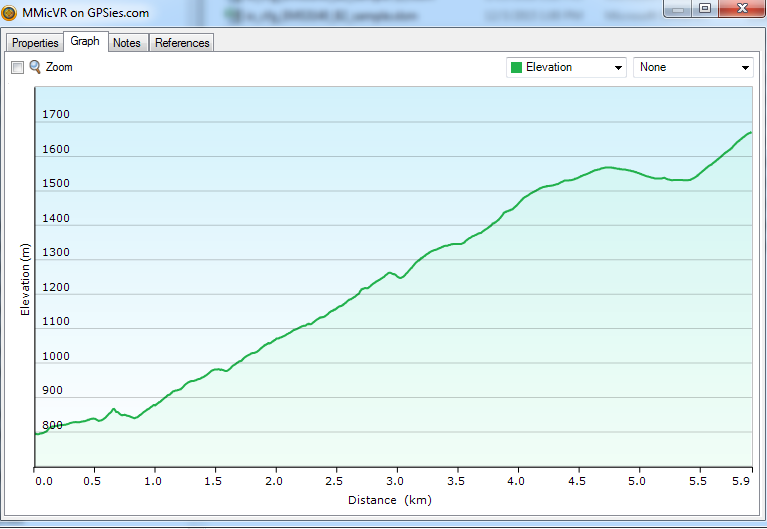Select the Graph tab
This screenshot has width=767, height=529.
pyautogui.click(x=85, y=42)
